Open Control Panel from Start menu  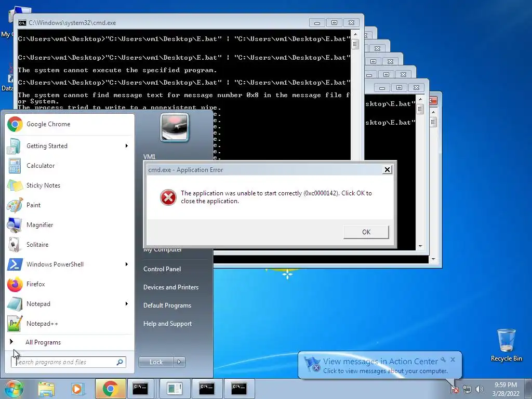point(162,269)
